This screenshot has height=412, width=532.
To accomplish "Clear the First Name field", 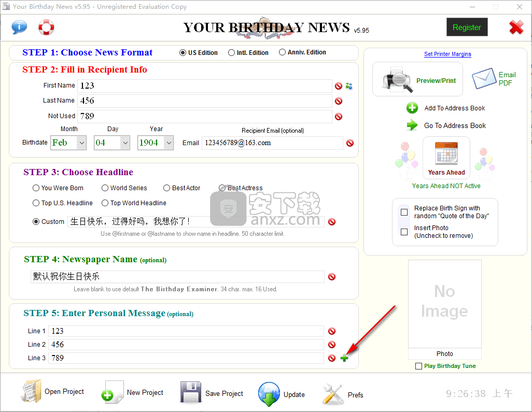I will point(338,86).
